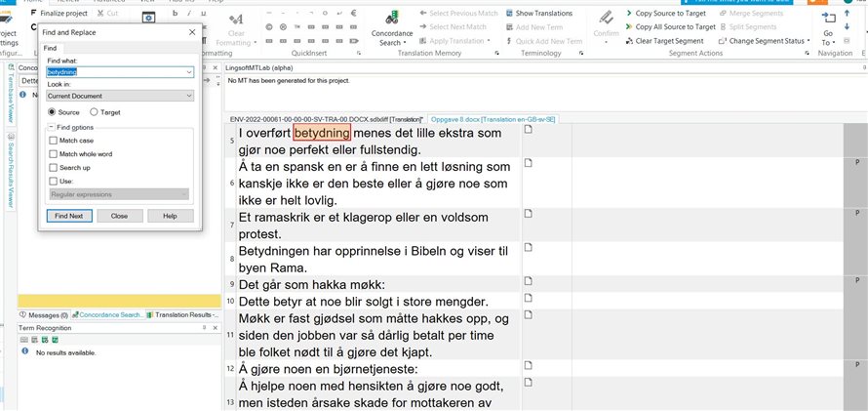Image resolution: width=868 pixels, height=411 pixels.
Task: Click the Confirm segment pencil icon
Action: [606, 18]
